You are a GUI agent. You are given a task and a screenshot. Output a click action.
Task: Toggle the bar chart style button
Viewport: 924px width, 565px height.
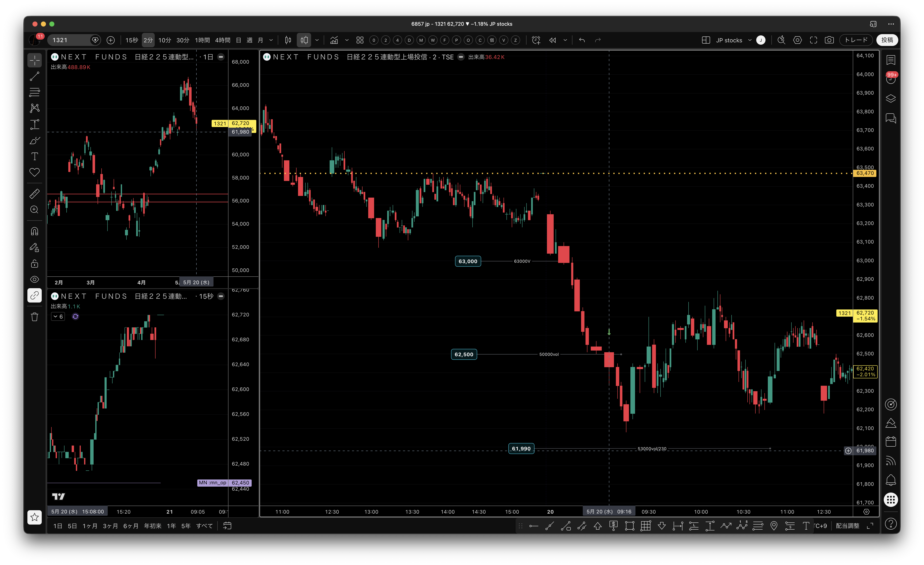tap(288, 40)
